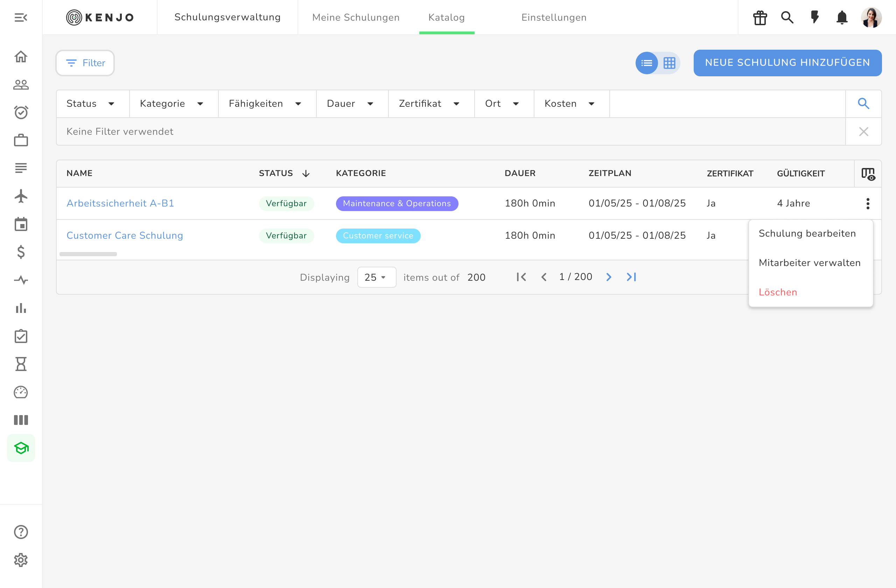Open the graduation cap training icon
Screen dimensions: 896x588
(21, 448)
